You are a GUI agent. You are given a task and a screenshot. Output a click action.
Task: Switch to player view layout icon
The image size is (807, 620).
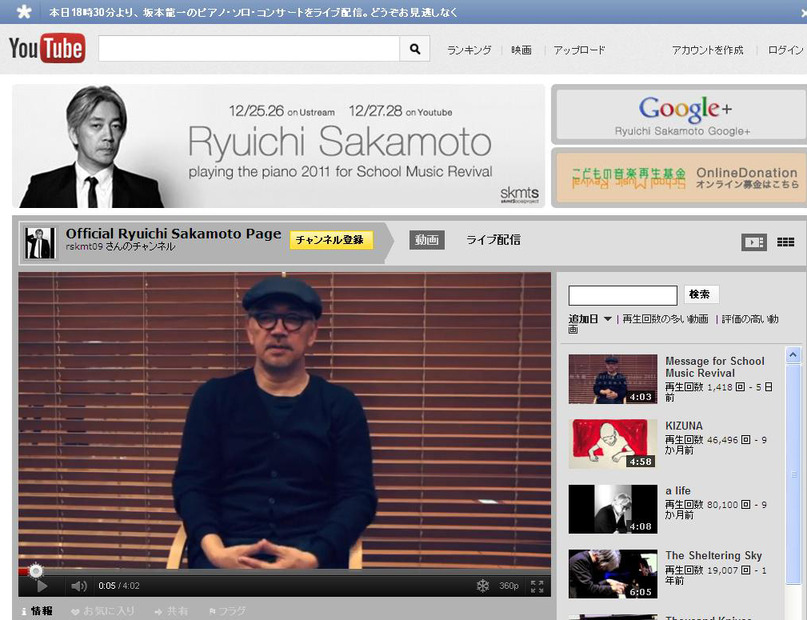(x=754, y=242)
